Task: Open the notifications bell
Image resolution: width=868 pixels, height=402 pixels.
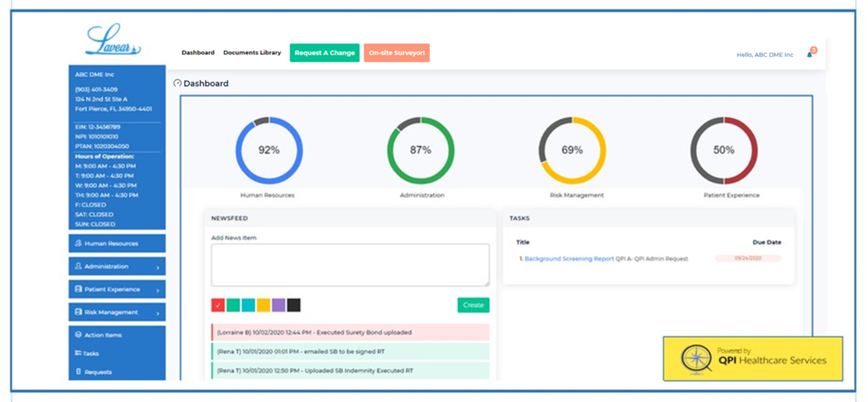Action: tap(810, 54)
